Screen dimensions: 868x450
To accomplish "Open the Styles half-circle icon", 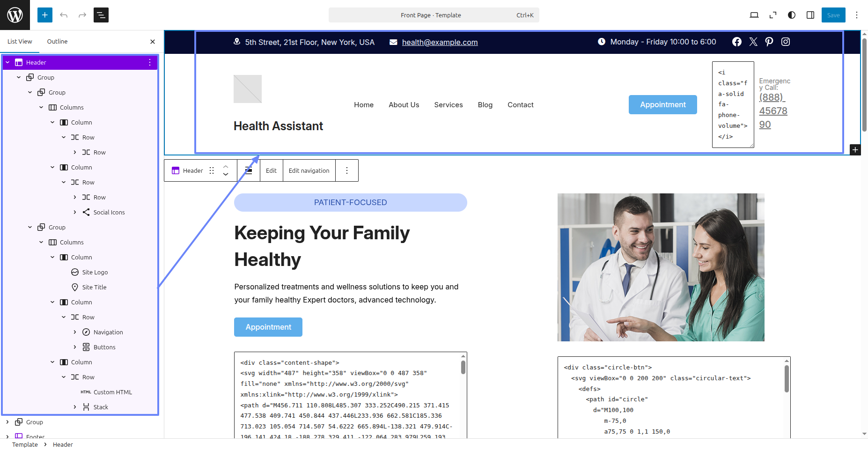I will [792, 15].
